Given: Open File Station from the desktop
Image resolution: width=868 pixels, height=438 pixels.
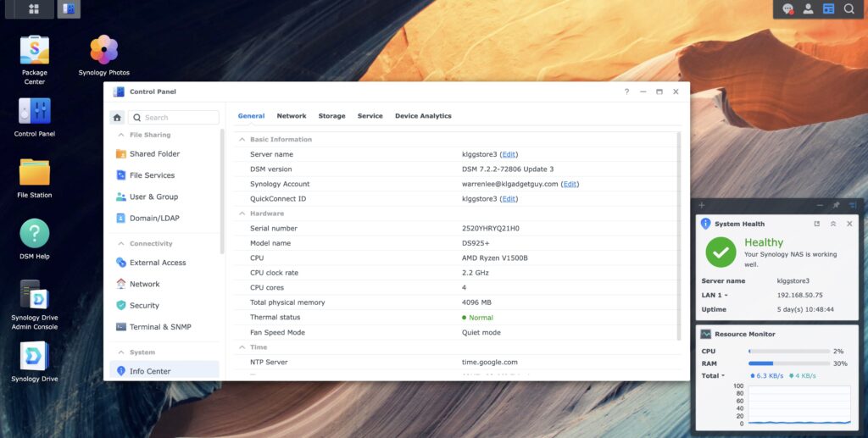Looking at the screenshot, I should [34, 173].
